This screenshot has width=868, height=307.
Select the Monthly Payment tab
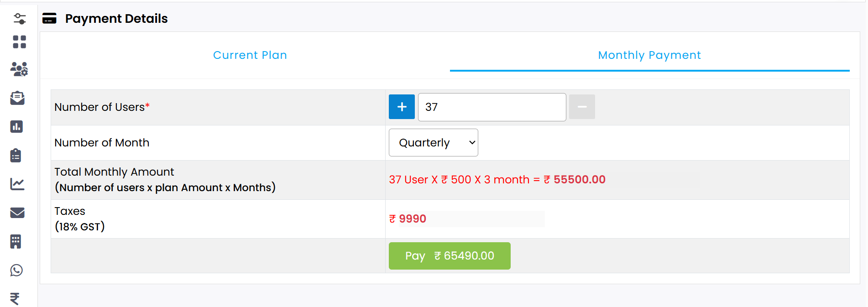(649, 55)
